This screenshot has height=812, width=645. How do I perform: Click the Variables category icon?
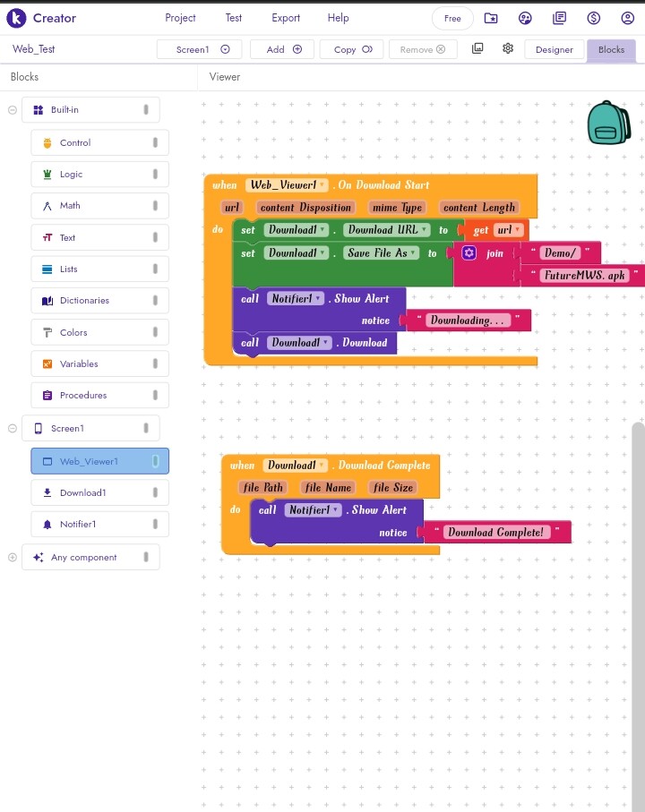(47, 364)
